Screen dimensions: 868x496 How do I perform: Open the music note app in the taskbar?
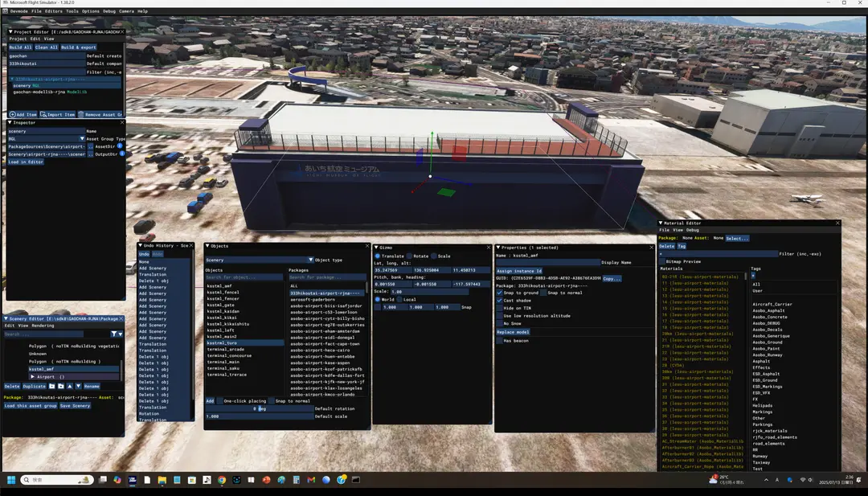tap(207, 480)
